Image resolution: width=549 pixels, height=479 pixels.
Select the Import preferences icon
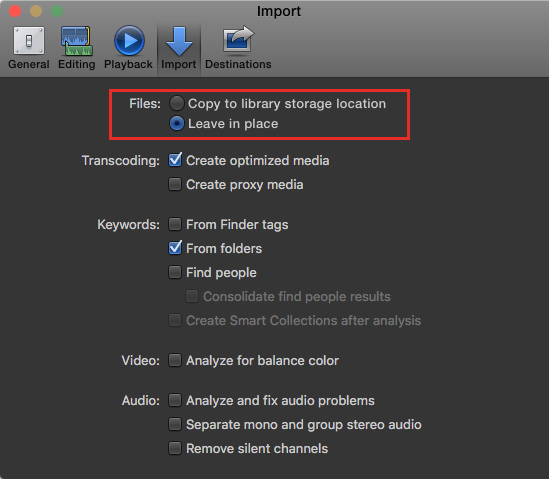179,48
